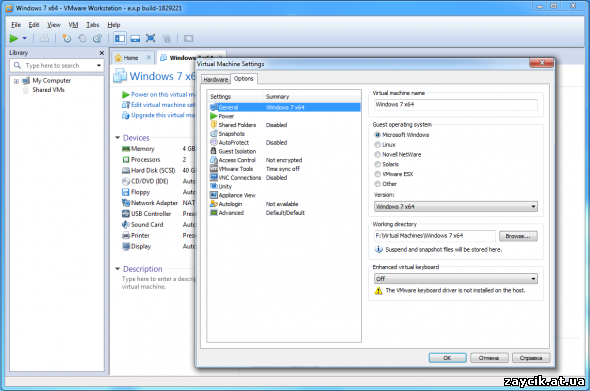Select Shared VMs in the library
This screenshot has height=391, width=590.
coord(48,90)
